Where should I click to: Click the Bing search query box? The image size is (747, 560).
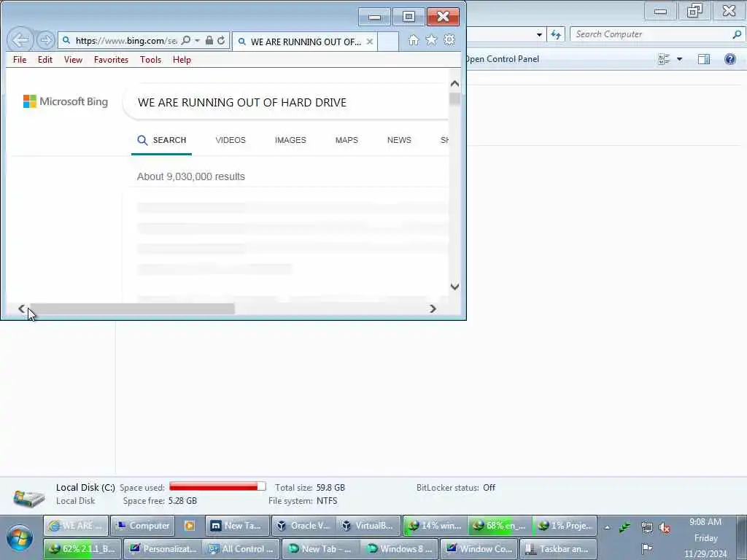pyautogui.click(x=286, y=102)
